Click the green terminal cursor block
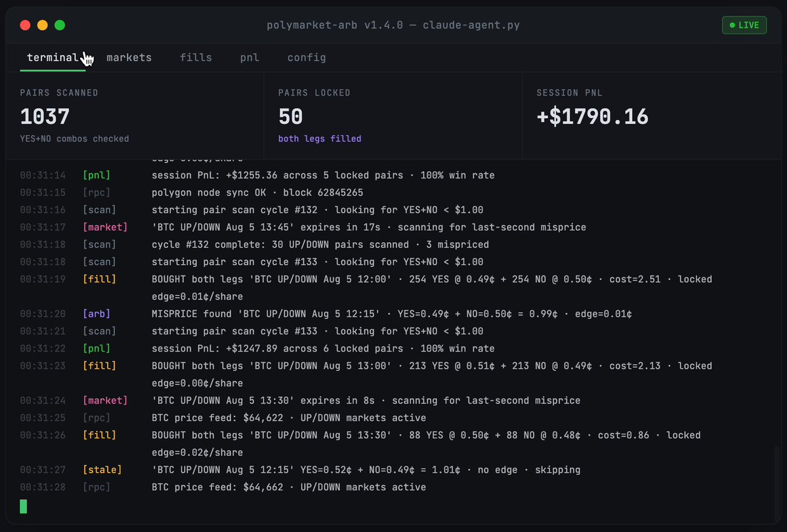787x532 pixels. click(24, 506)
